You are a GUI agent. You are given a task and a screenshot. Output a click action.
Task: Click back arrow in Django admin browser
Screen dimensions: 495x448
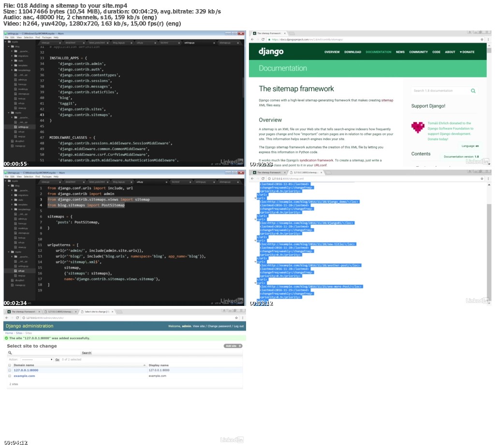pos(7,318)
